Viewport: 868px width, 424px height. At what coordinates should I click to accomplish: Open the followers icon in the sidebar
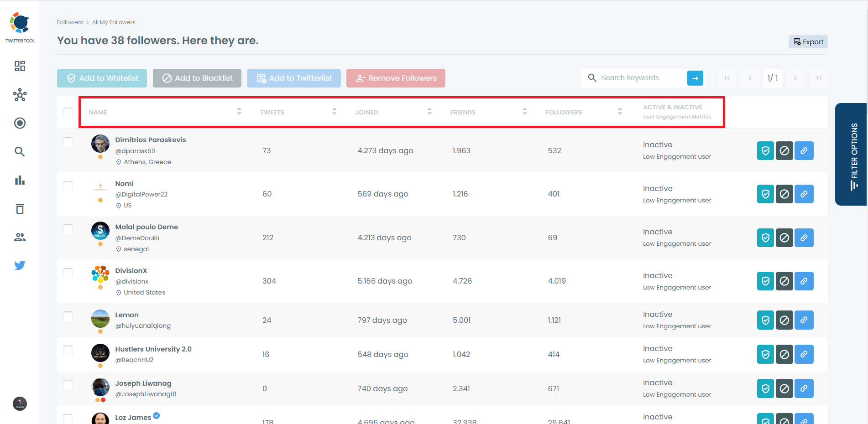pos(20,237)
